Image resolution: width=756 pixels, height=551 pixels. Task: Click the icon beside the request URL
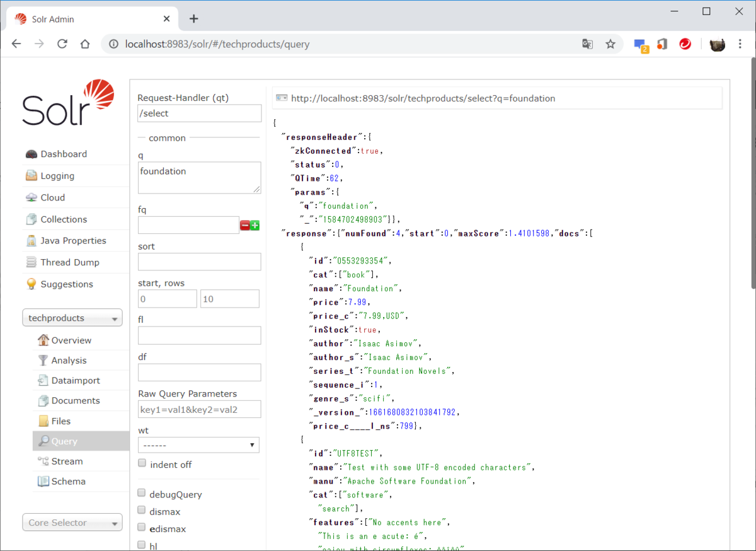click(x=282, y=98)
